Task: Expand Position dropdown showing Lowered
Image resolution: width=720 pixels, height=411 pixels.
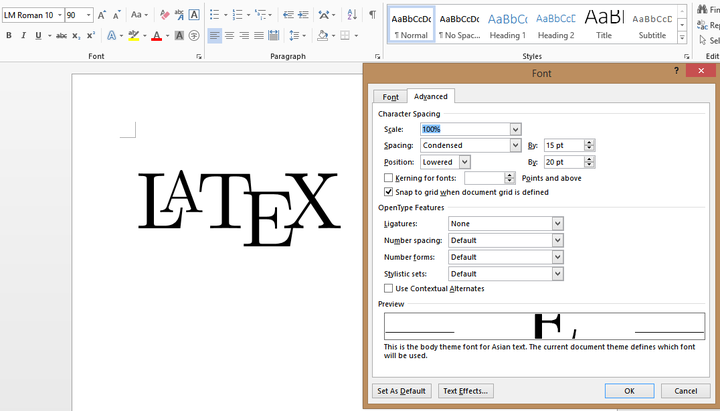Action: 465,162
